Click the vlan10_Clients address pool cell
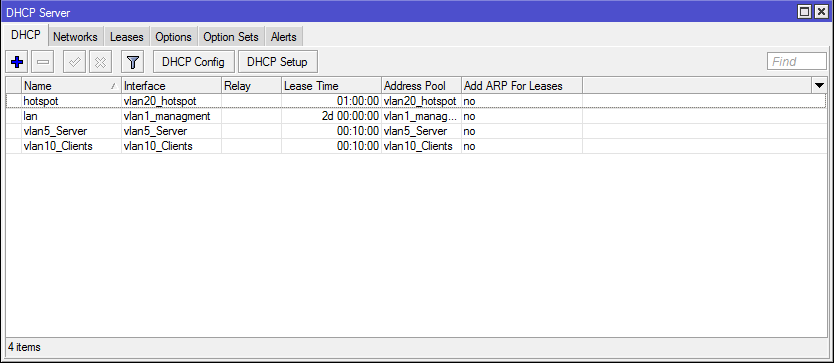The height and width of the screenshot is (363, 834). tap(421, 146)
